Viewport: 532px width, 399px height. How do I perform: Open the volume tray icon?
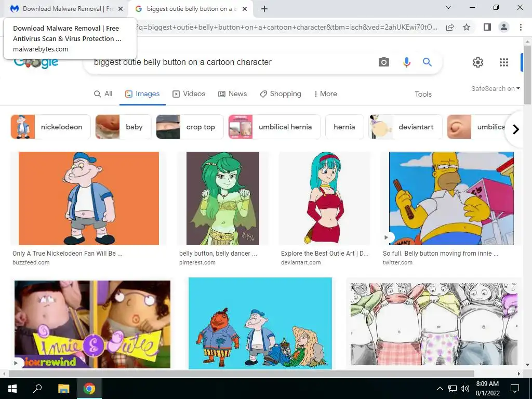[465, 389]
